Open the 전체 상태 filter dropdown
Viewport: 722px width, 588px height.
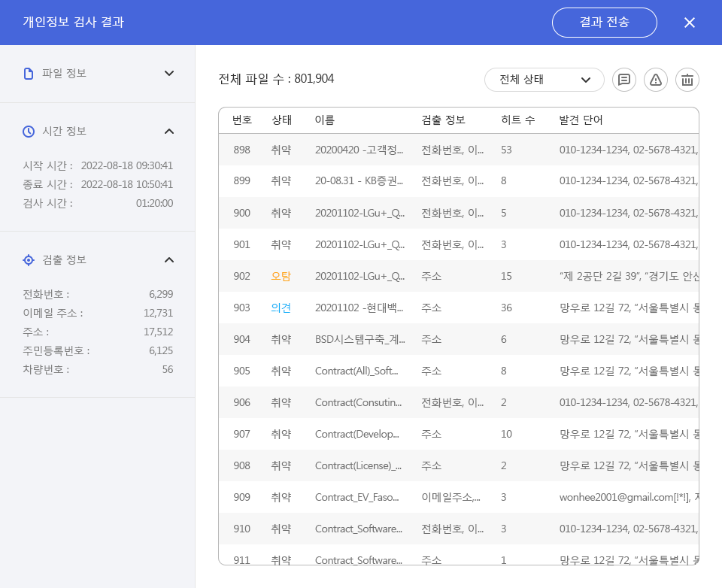(x=545, y=80)
